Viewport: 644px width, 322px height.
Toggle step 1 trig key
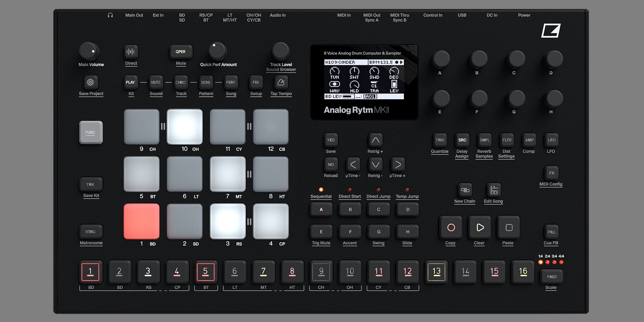tap(90, 272)
